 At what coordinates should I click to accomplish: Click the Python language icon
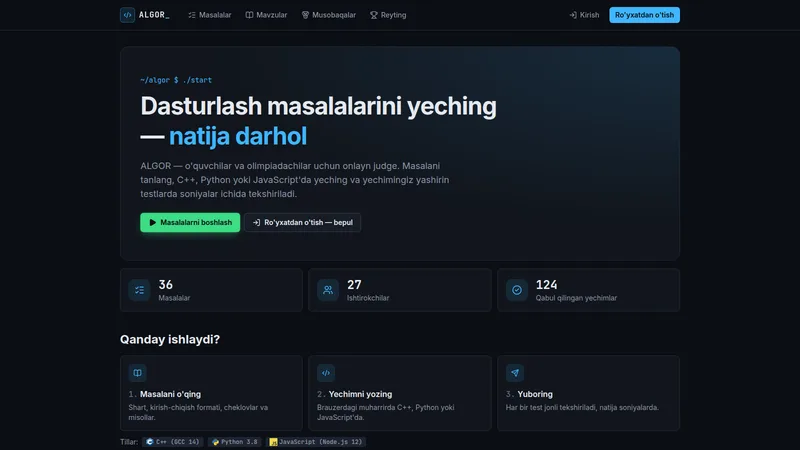pyautogui.click(x=215, y=442)
